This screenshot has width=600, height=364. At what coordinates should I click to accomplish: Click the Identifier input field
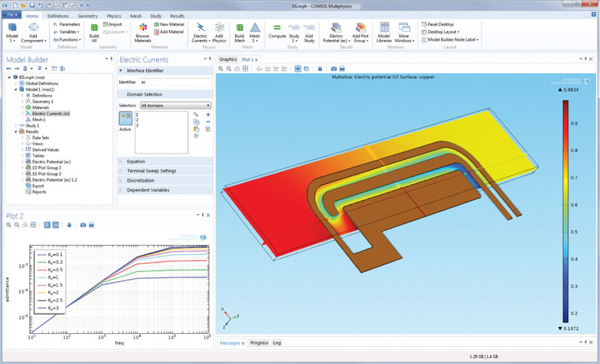176,82
